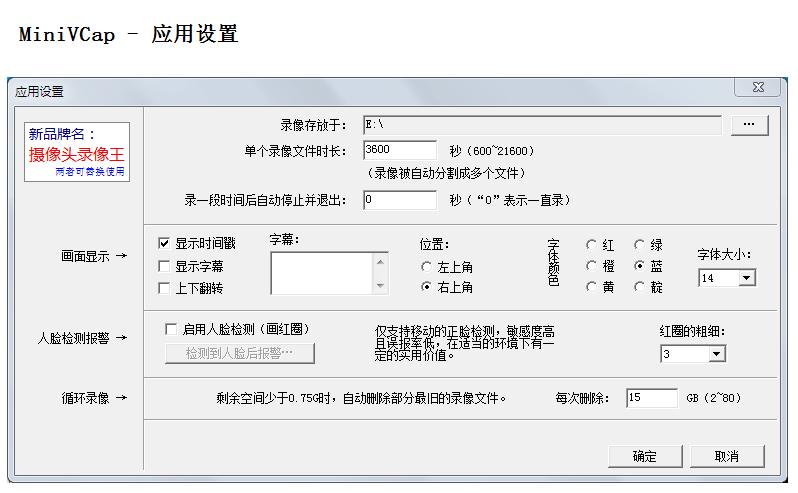
Task: Uncheck the 显示时间戳 checkbox
Action: point(164,243)
